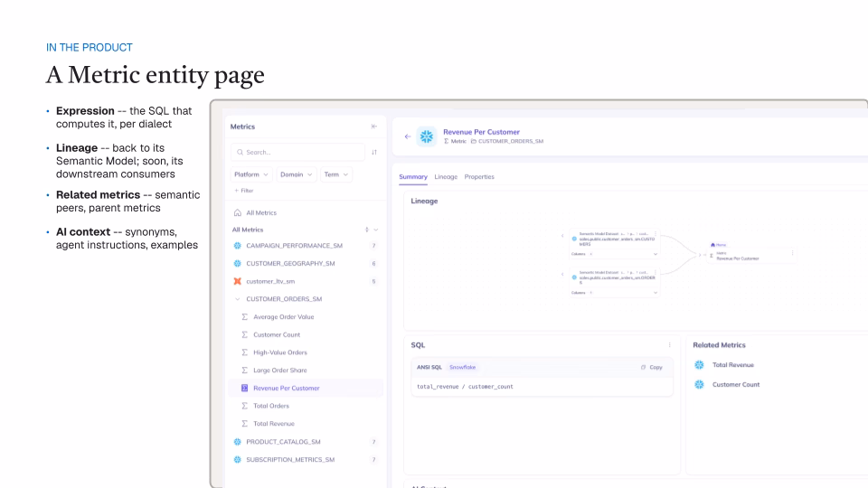Click sigma icon of Total Revenue row
868x488 pixels.
(x=244, y=423)
